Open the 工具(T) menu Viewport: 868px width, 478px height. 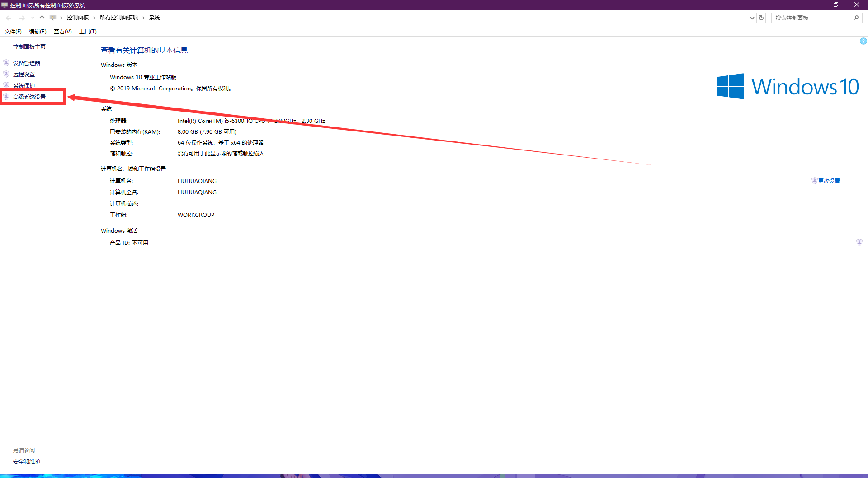88,32
